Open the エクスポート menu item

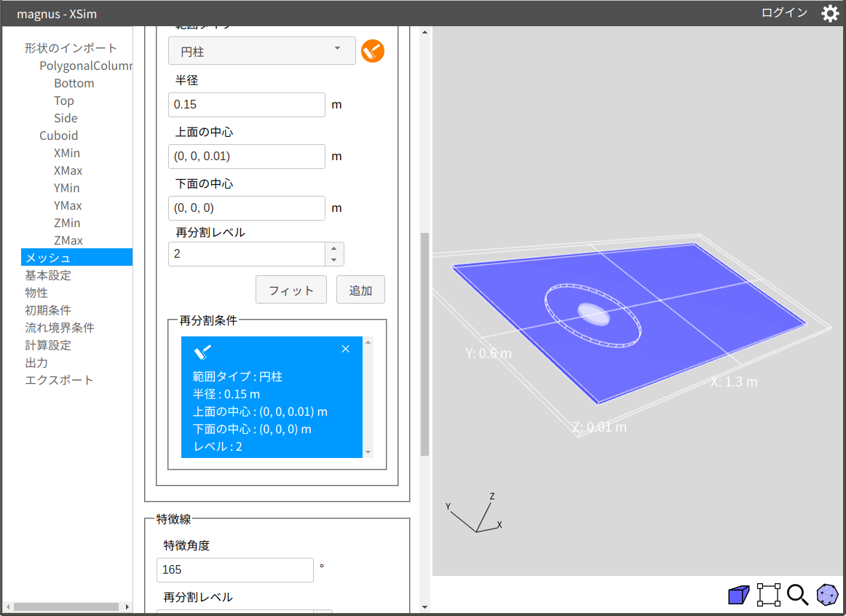[60, 380]
